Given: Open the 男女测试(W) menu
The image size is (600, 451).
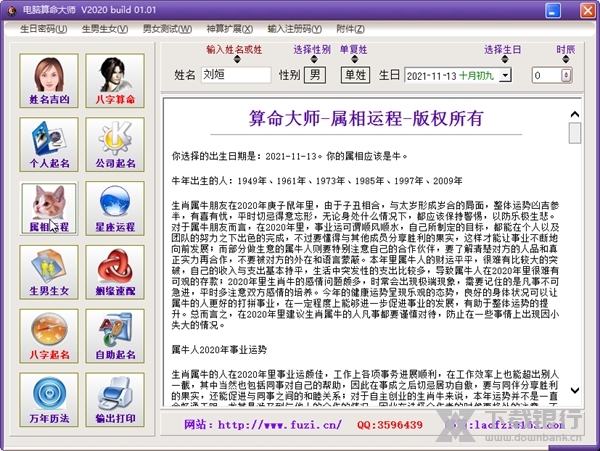Looking at the screenshot, I should click(x=167, y=29).
